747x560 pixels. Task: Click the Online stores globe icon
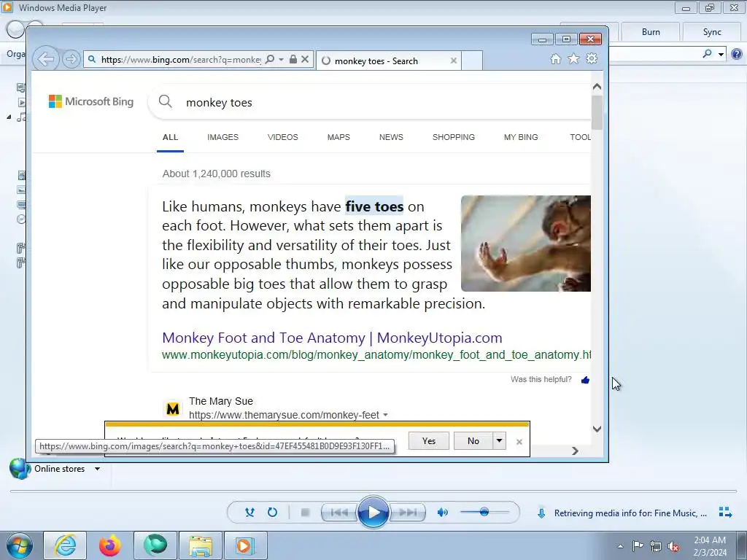[20, 469]
